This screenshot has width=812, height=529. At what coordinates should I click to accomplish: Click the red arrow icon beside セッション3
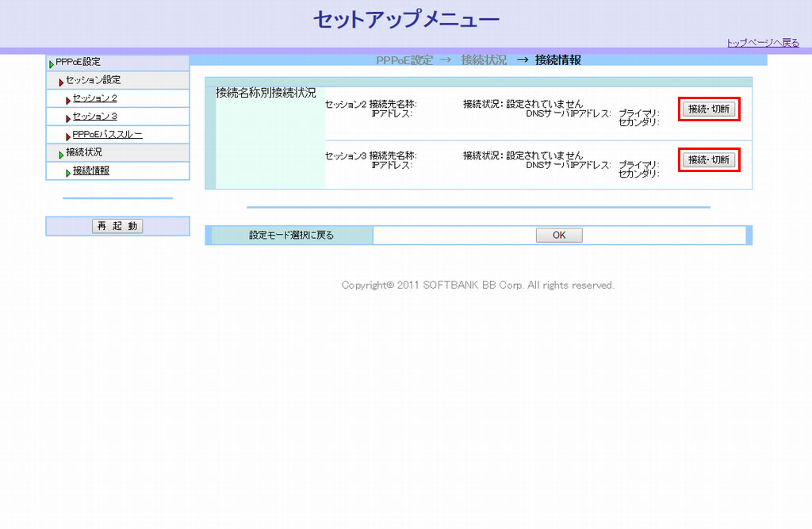coord(68,118)
